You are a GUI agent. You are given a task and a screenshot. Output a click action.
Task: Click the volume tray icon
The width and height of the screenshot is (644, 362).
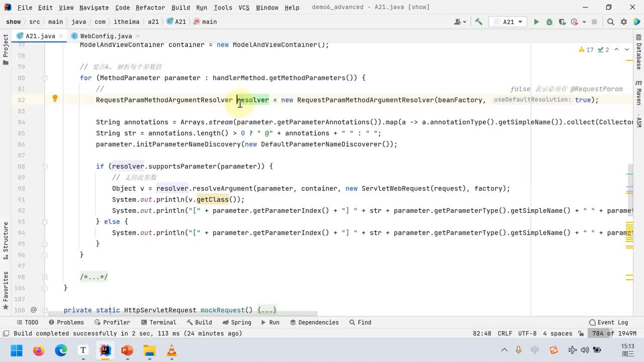585,350
